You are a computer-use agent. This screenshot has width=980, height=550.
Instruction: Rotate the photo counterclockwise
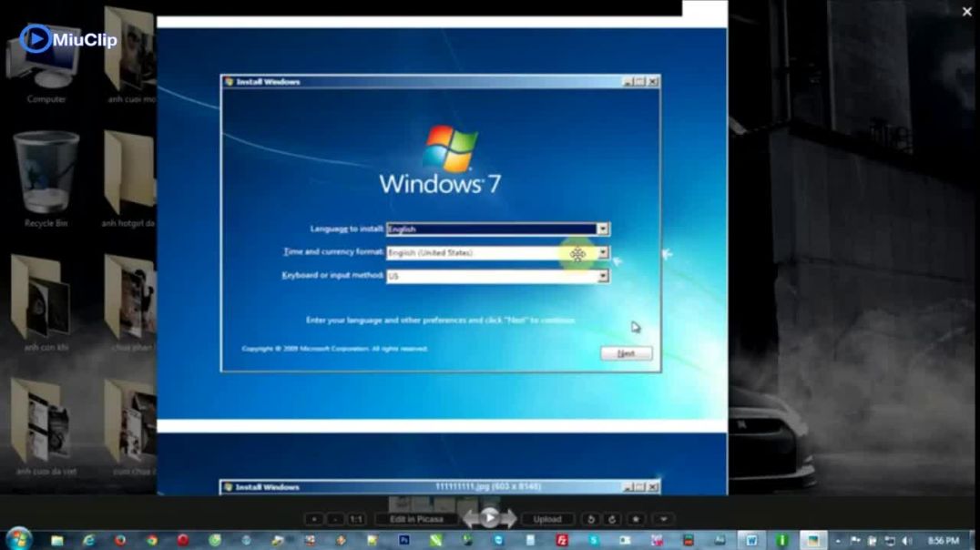[591, 518]
